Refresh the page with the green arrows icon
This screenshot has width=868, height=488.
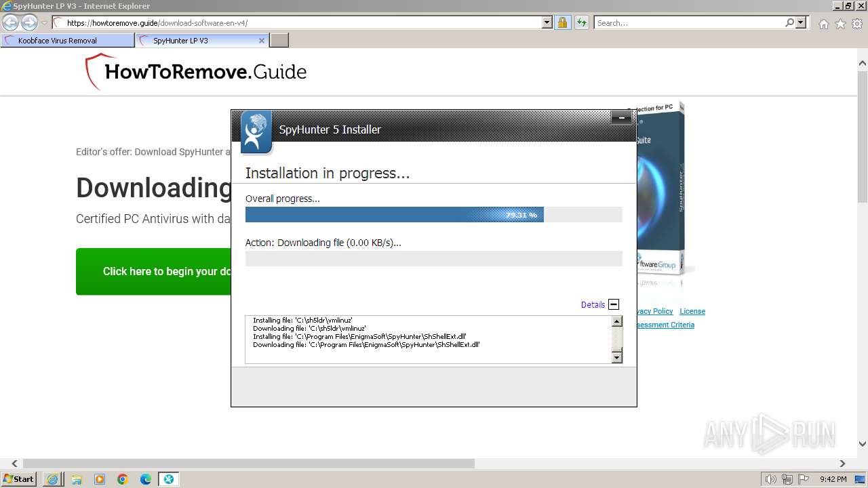point(582,22)
